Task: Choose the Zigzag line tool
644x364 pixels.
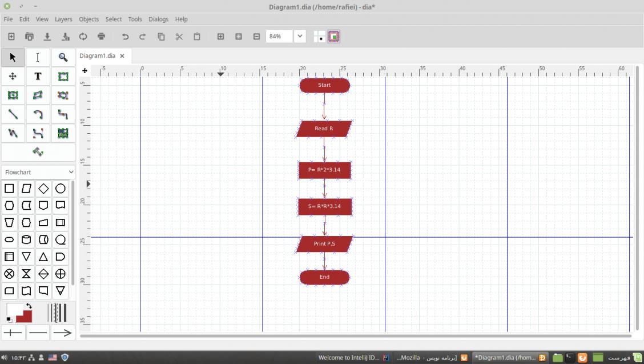Action: (x=63, y=114)
